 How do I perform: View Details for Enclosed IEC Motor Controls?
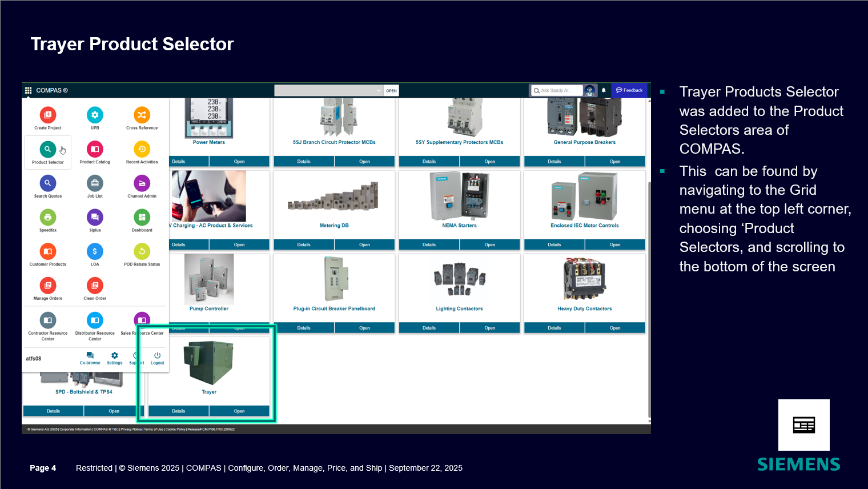click(x=554, y=244)
